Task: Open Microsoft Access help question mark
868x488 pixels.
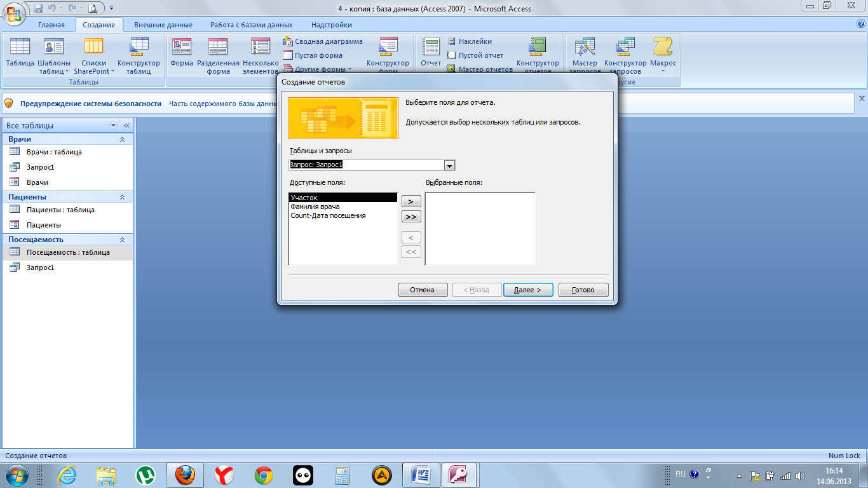Action: coord(861,24)
